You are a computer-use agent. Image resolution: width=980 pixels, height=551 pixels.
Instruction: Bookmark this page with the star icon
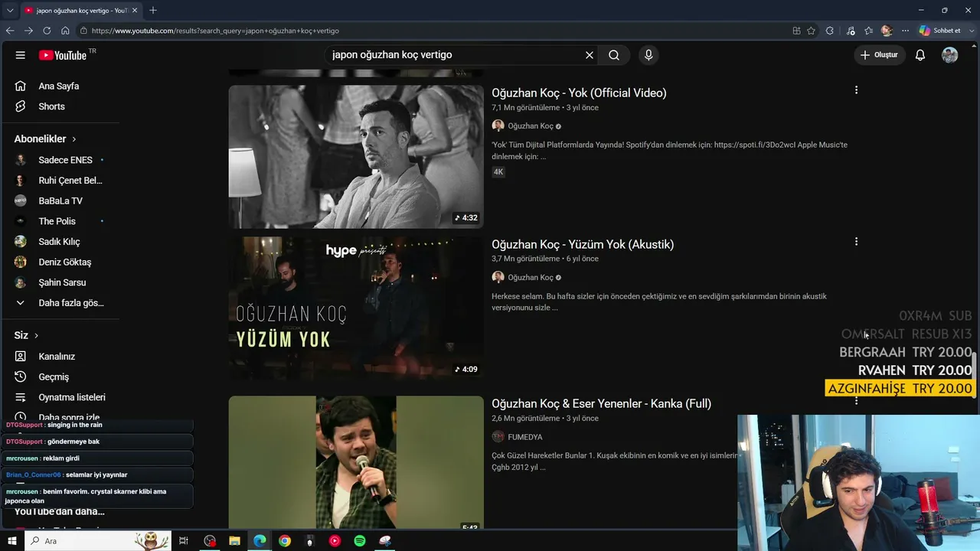click(812, 31)
